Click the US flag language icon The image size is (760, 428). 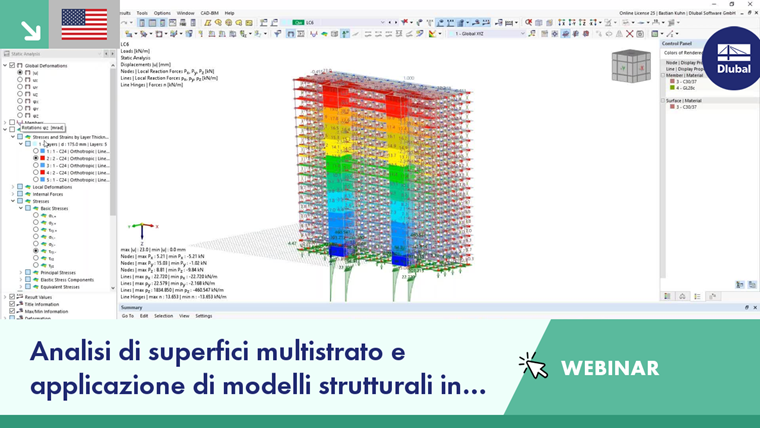84,24
